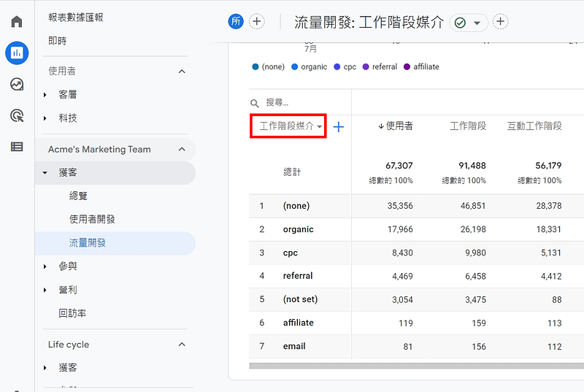Select the referral row label
The height and width of the screenshot is (392, 584).
[x=298, y=276]
